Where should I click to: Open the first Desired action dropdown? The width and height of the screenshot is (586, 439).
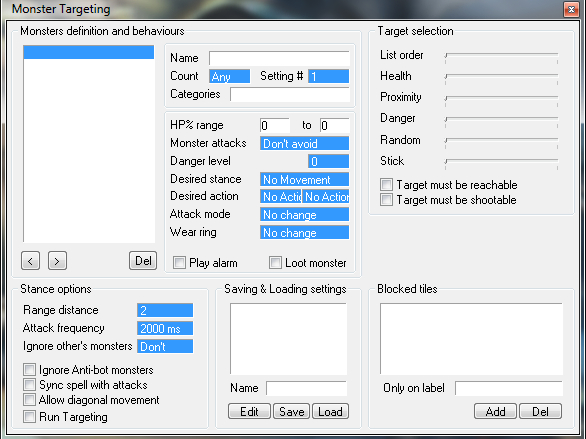pyautogui.click(x=281, y=197)
